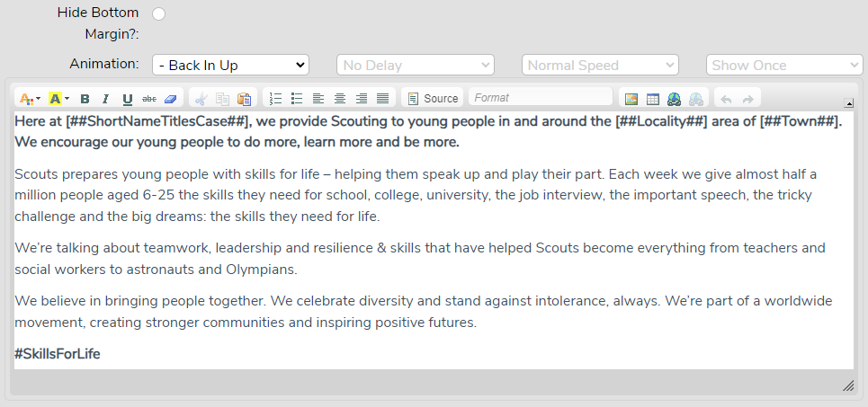
Task: Insert link globe icon
Action: pyautogui.click(x=675, y=99)
